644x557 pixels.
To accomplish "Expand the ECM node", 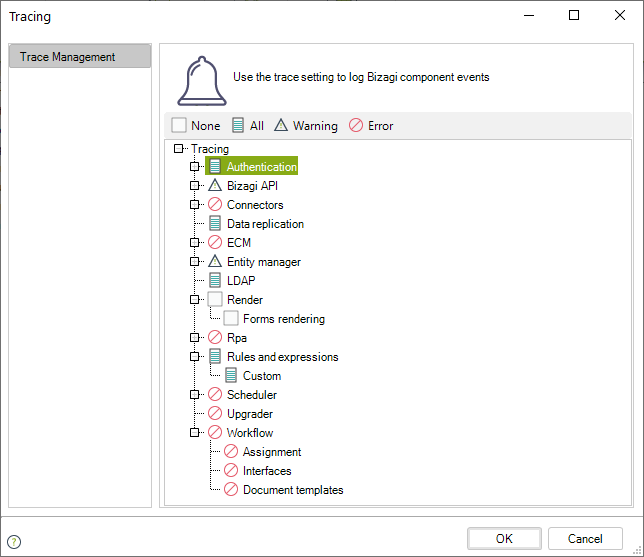I will (194, 242).
